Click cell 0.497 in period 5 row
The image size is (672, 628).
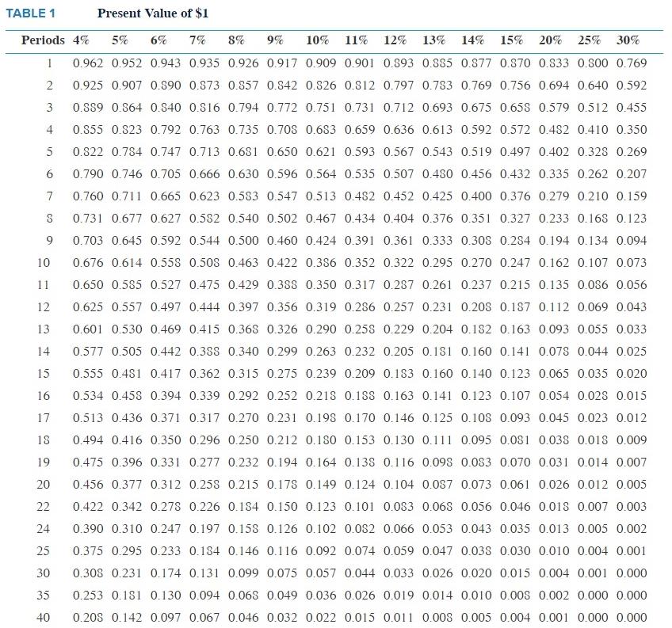click(x=515, y=152)
